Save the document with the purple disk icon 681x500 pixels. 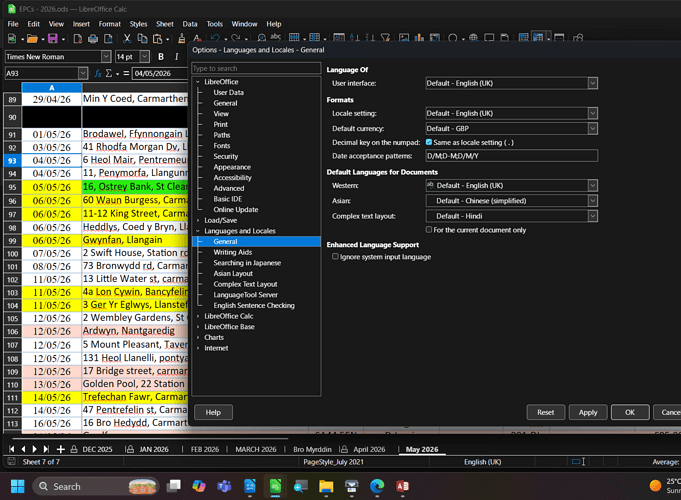tap(53, 39)
